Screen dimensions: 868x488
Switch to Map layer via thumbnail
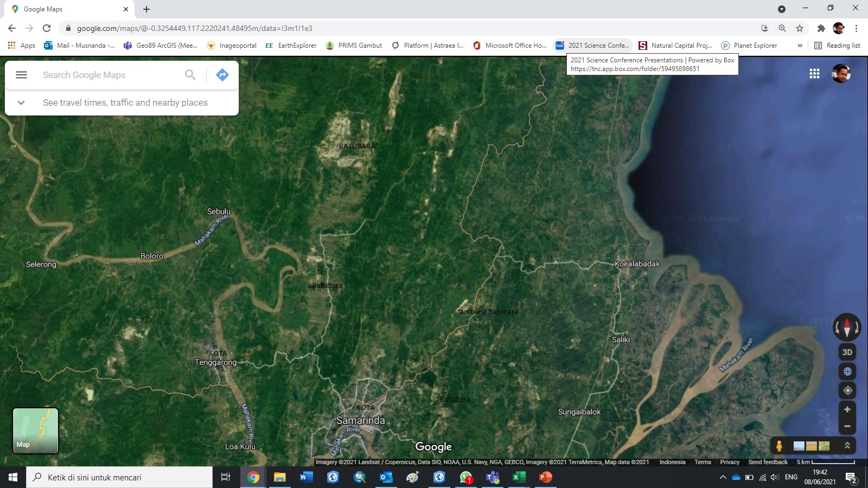coord(35,431)
